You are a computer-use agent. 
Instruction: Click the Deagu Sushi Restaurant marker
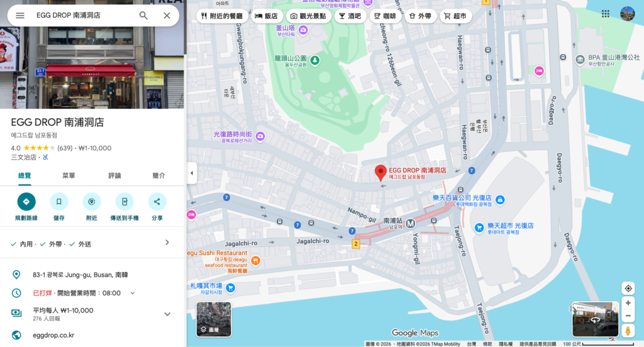pos(255,260)
